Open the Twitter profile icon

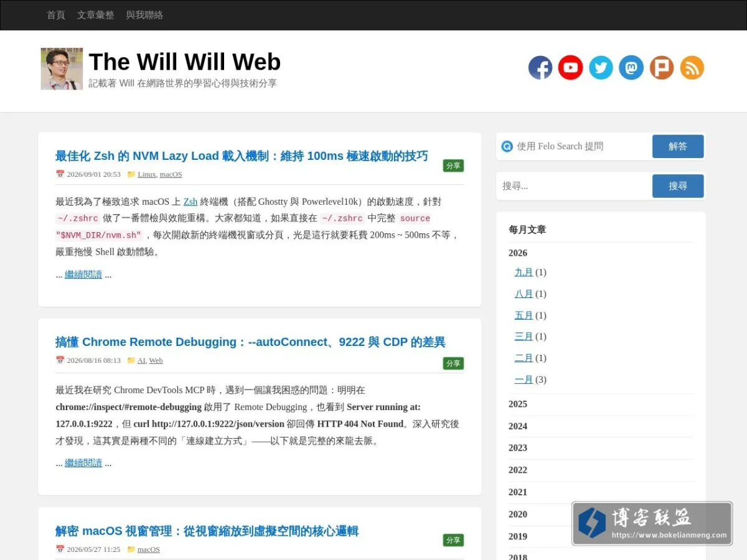(601, 68)
